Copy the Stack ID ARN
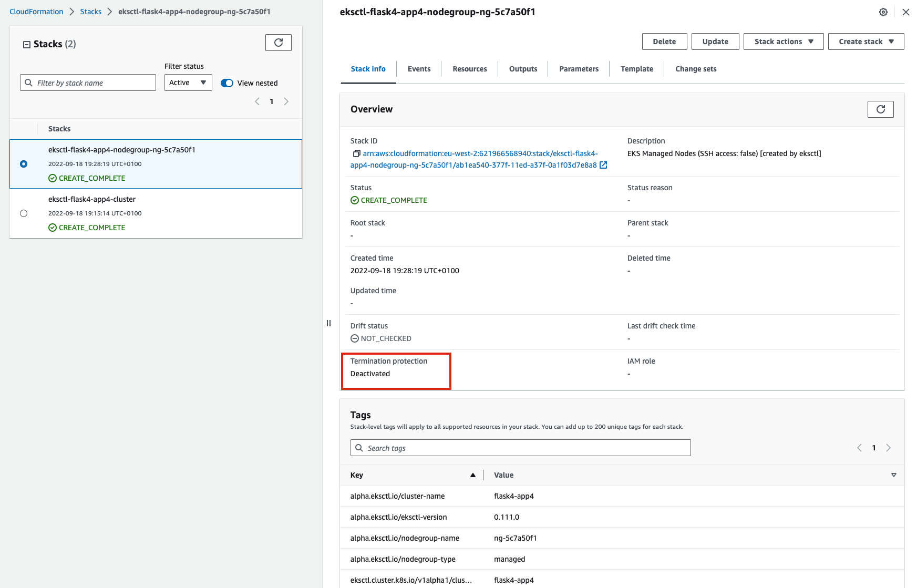This screenshot has height=588, width=917. [356, 153]
